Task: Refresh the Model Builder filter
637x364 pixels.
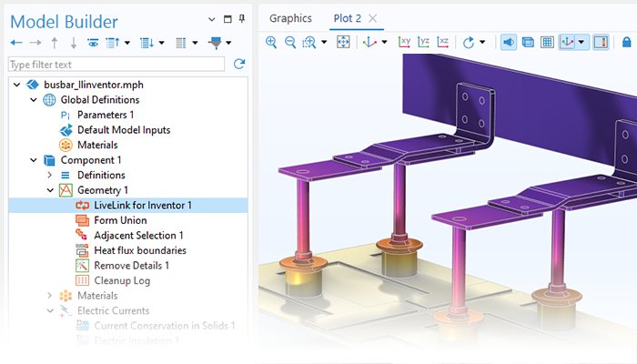Action: [x=239, y=64]
